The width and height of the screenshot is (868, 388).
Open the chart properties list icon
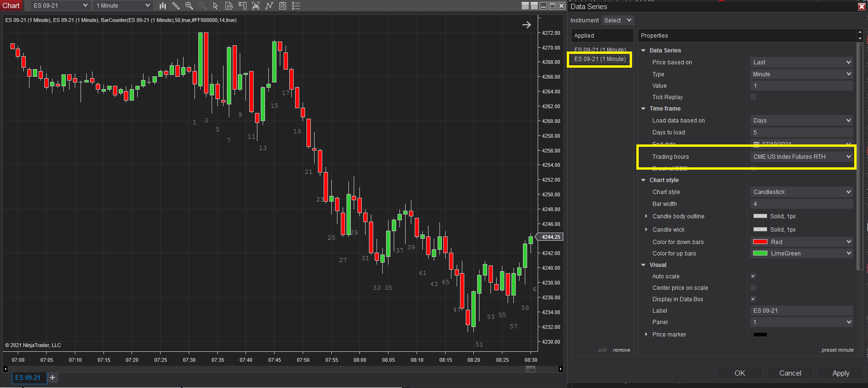pyautogui.click(x=296, y=6)
